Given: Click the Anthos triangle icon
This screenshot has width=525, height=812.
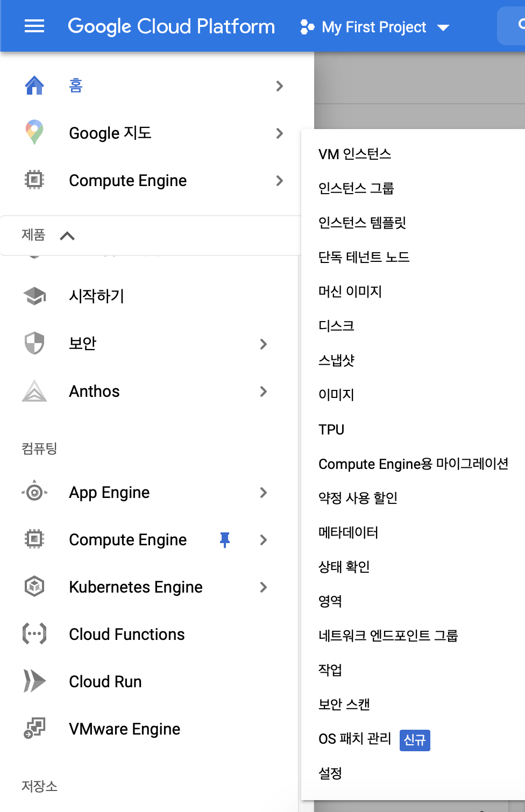Looking at the screenshot, I should (x=34, y=391).
